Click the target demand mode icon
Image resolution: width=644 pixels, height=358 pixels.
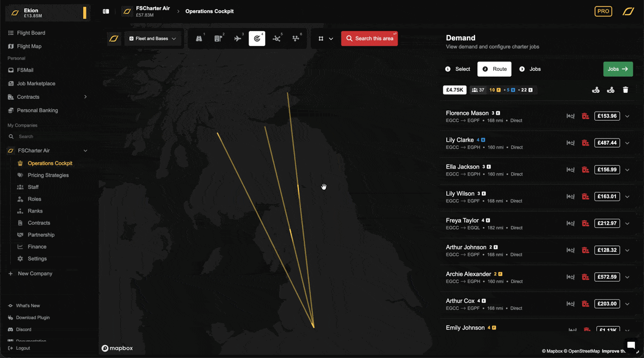click(257, 39)
